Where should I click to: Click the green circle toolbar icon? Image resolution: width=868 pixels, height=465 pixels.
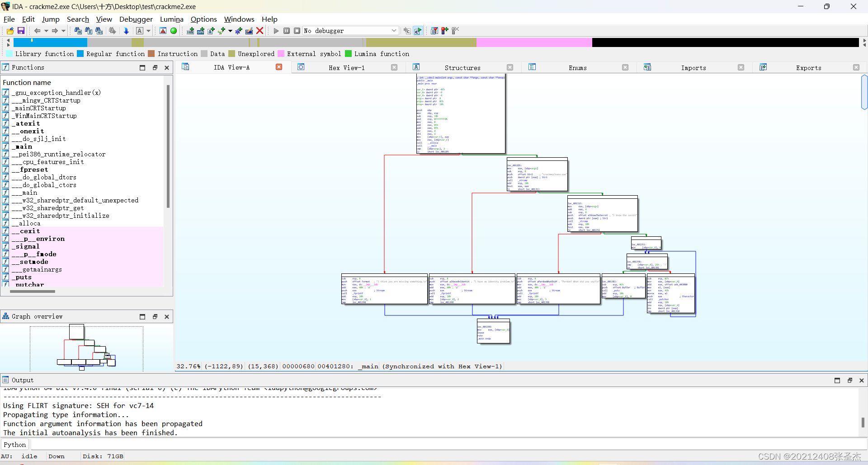coord(174,31)
